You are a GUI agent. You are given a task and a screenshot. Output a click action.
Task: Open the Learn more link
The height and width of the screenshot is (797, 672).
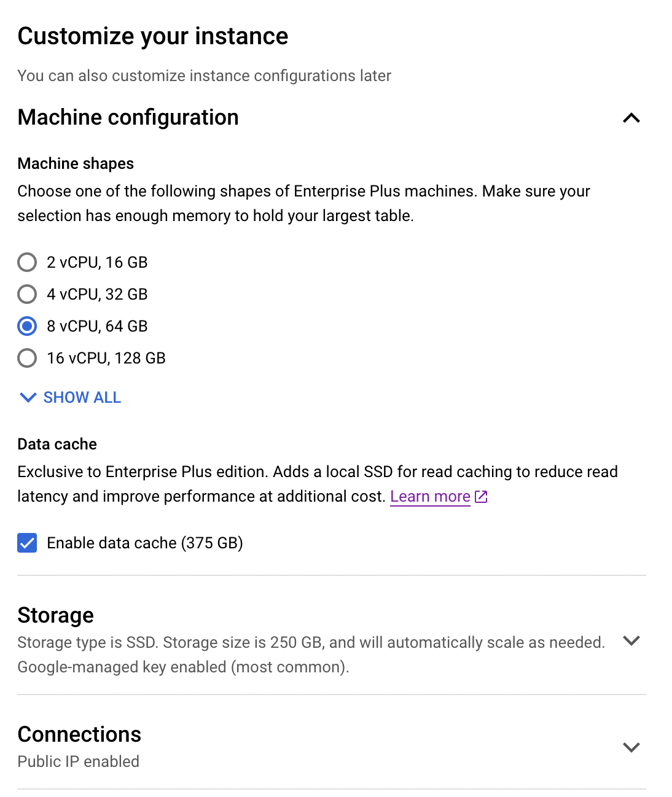tap(430, 496)
